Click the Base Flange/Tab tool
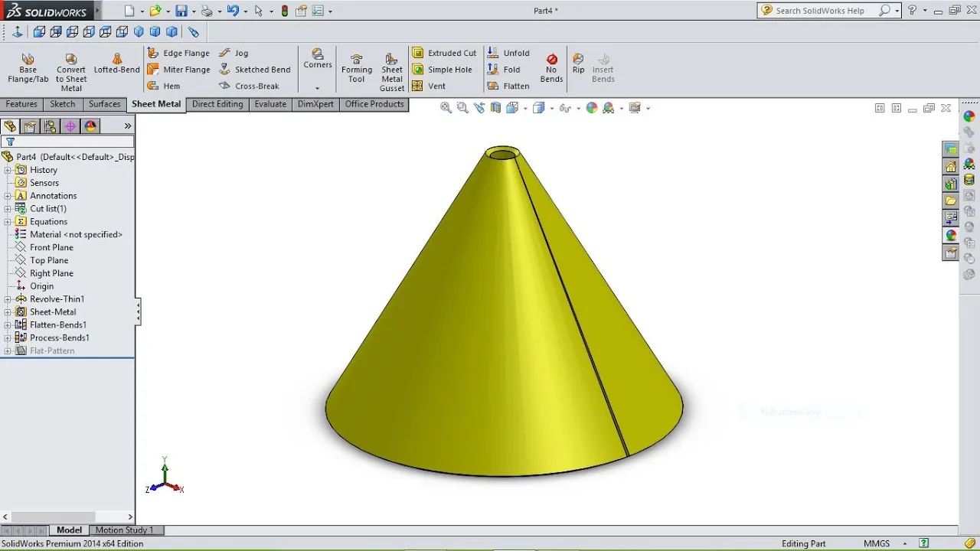 28,69
